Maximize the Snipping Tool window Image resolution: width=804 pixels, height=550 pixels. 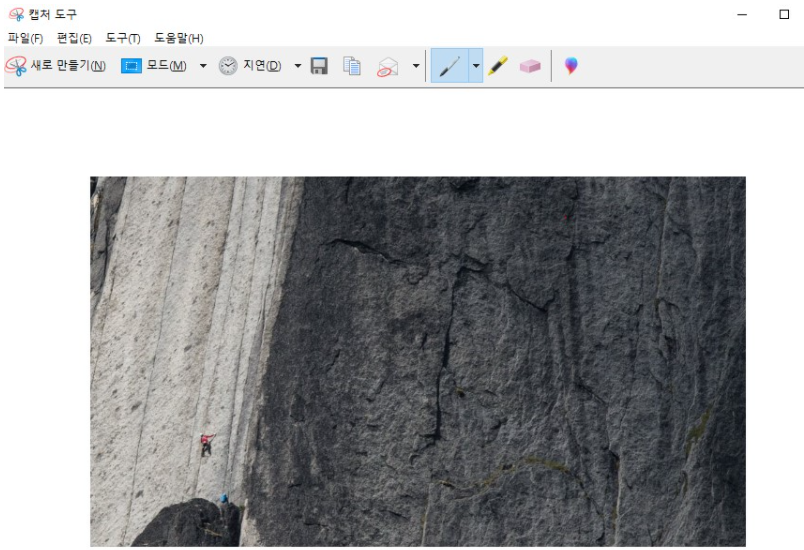pyautogui.click(x=784, y=14)
